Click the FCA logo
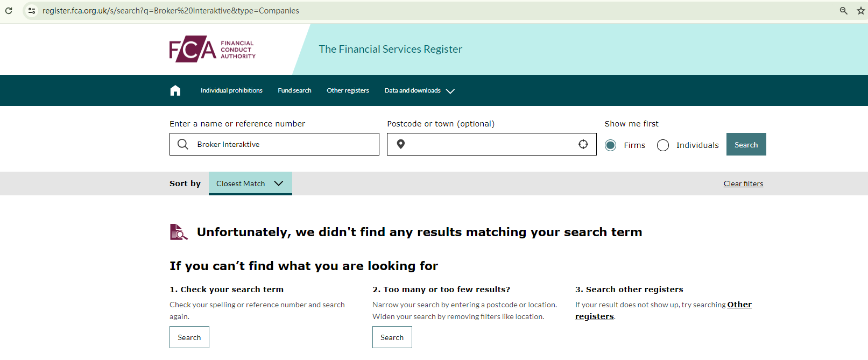This screenshot has width=868, height=360. click(212, 49)
